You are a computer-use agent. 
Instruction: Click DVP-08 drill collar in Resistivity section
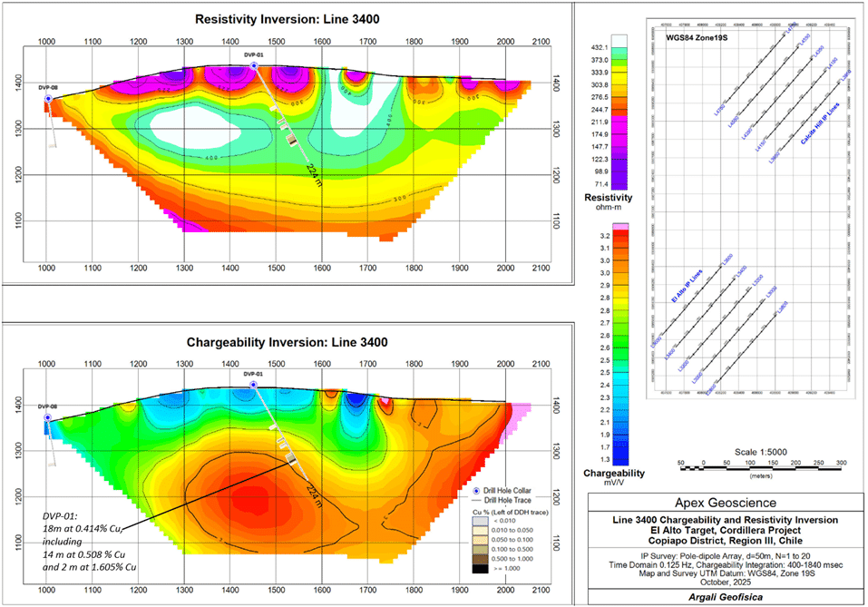pyautogui.click(x=47, y=98)
